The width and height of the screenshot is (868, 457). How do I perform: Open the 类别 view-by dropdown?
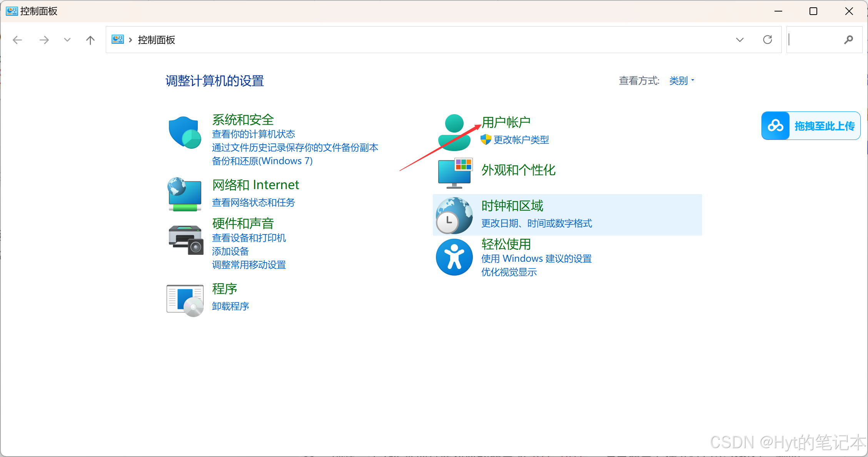click(x=681, y=81)
